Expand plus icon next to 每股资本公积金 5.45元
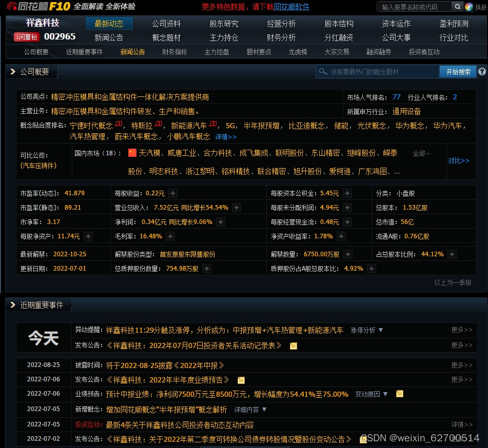Image resolution: width=488 pixels, height=448 pixels. click(347, 193)
